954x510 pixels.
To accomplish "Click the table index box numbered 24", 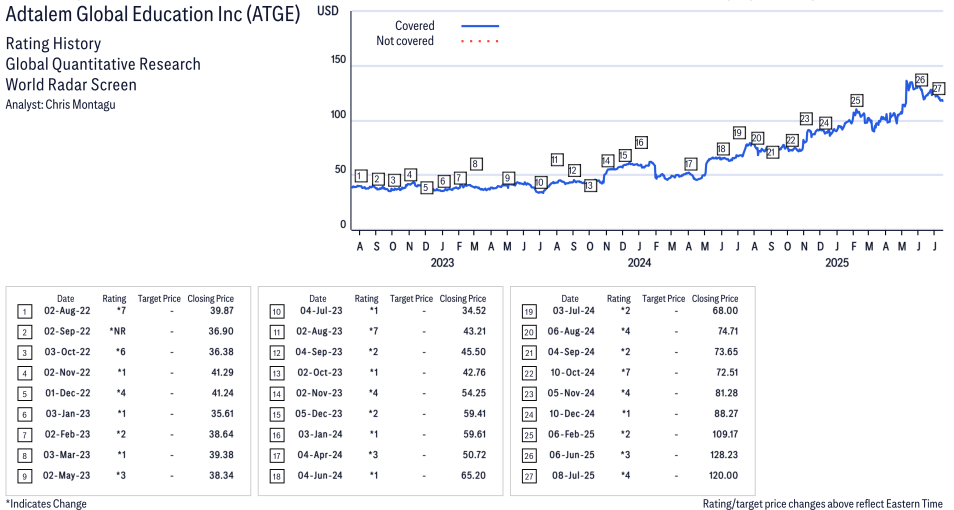I will (x=529, y=415).
